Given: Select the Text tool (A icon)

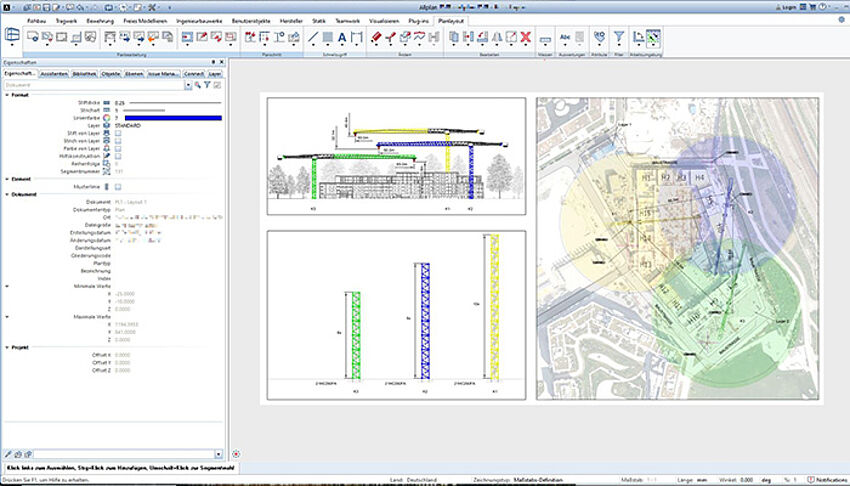Looking at the screenshot, I should (341, 38).
